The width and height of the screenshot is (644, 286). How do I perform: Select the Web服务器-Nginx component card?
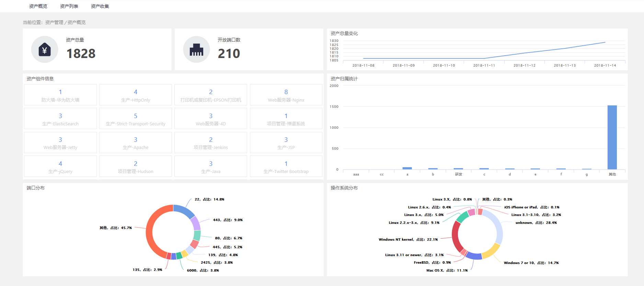click(x=286, y=95)
